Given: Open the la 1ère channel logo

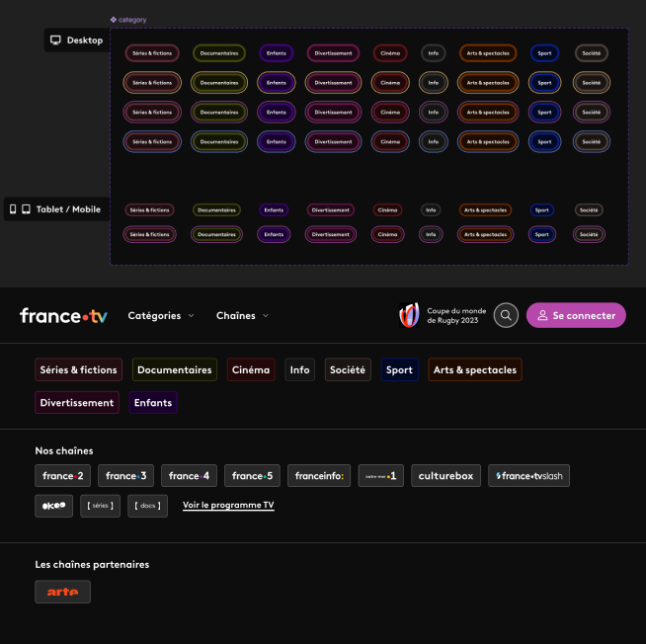Looking at the screenshot, I should point(381,476).
